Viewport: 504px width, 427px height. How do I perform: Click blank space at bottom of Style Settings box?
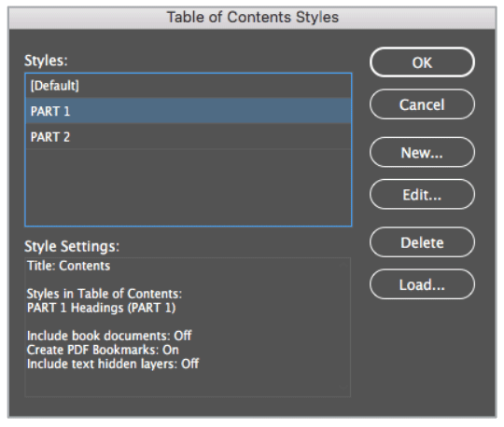click(x=188, y=384)
